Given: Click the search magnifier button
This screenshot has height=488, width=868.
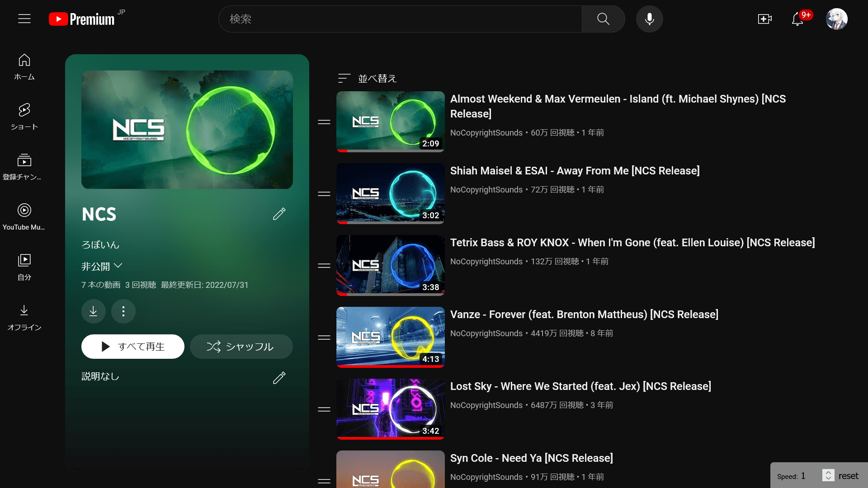Looking at the screenshot, I should click(603, 19).
